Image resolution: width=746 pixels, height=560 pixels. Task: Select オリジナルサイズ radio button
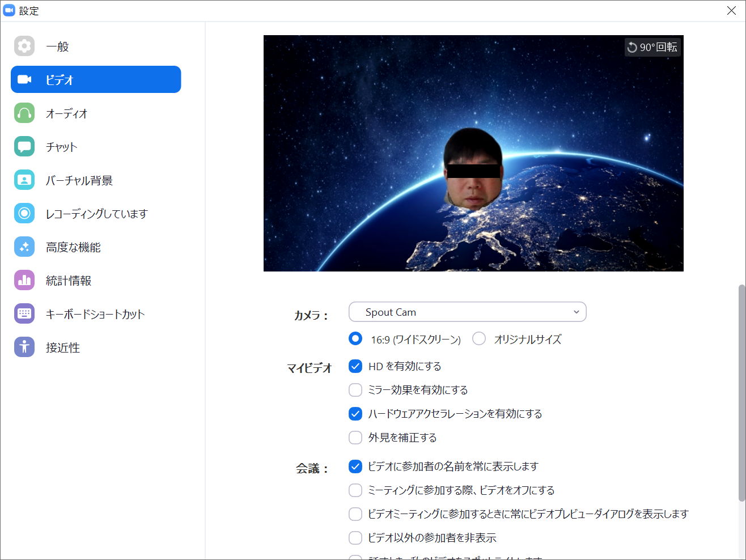click(479, 338)
